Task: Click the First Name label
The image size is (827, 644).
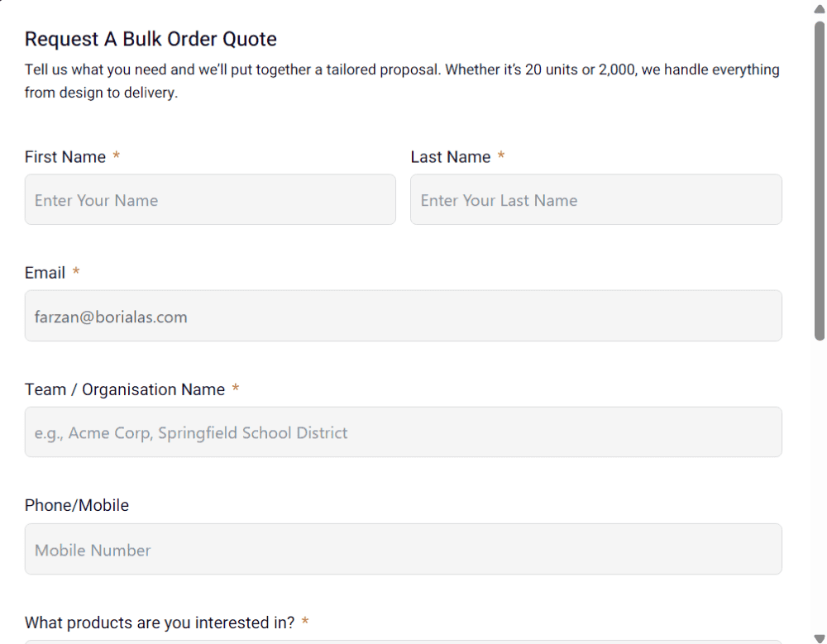Action: coord(65,157)
